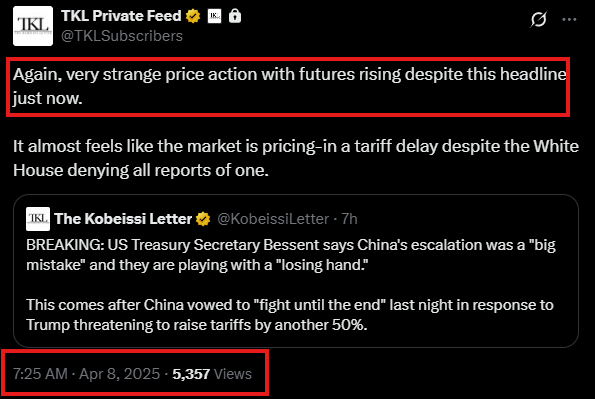Click gold verified badge beside TKL Private Feed
Image resolution: width=595 pixels, height=399 pixels.
[x=193, y=16]
